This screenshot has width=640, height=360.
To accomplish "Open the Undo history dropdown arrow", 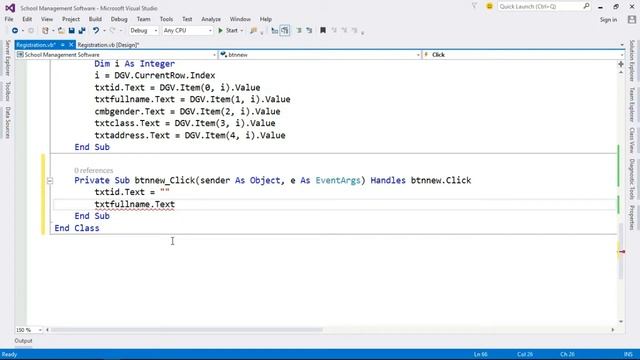I will [104, 31].
